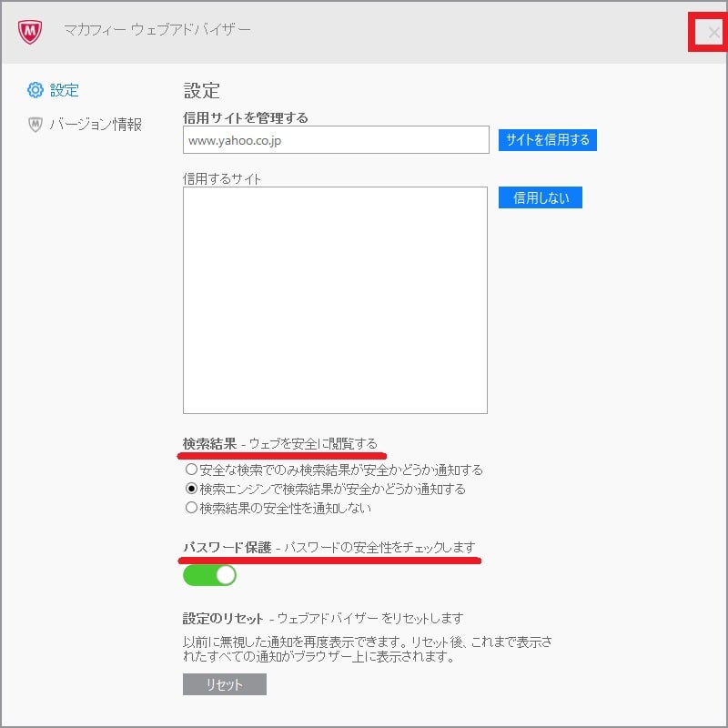
Task: Close the WebAdvisor settings window
Action: pyautogui.click(x=713, y=32)
